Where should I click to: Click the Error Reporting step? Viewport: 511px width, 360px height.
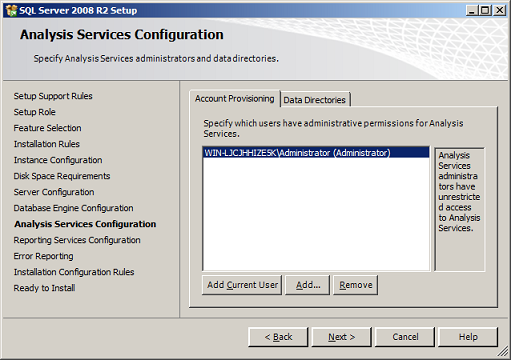43,256
